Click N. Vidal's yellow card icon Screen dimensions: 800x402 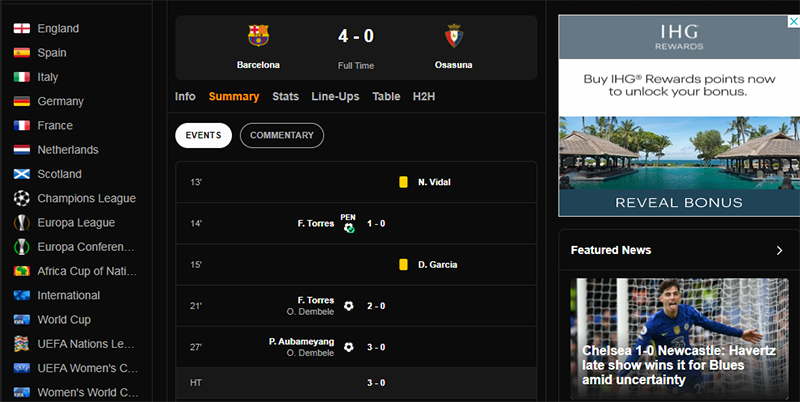click(x=403, y=182)
